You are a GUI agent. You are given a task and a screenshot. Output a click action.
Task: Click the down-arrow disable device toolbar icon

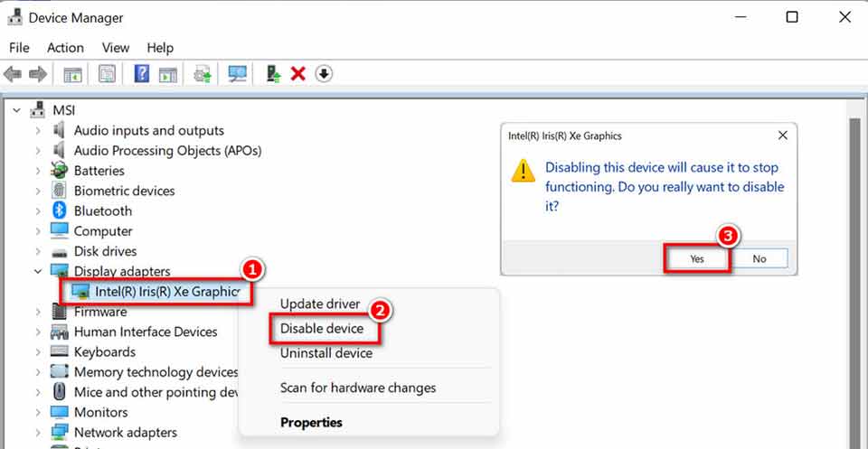[x=324, y=74]
